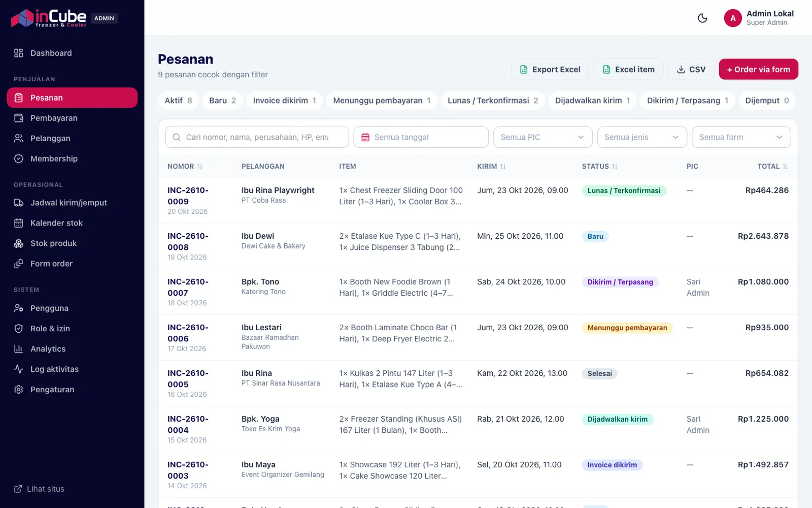Click the Kalender stok calendar icon
Image resolution: width=812 pixels, height=508 pixels.
[x=19, y=223]
